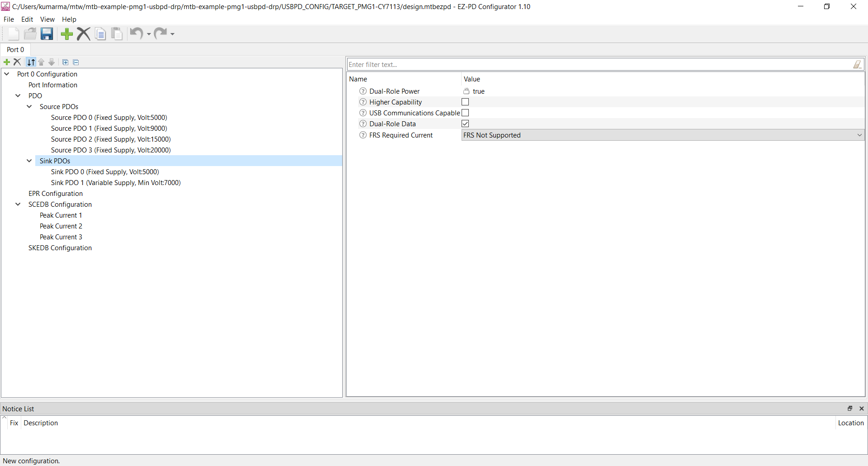Click the Undo arrow icon

pyautogui.click(x=137, y=33)
